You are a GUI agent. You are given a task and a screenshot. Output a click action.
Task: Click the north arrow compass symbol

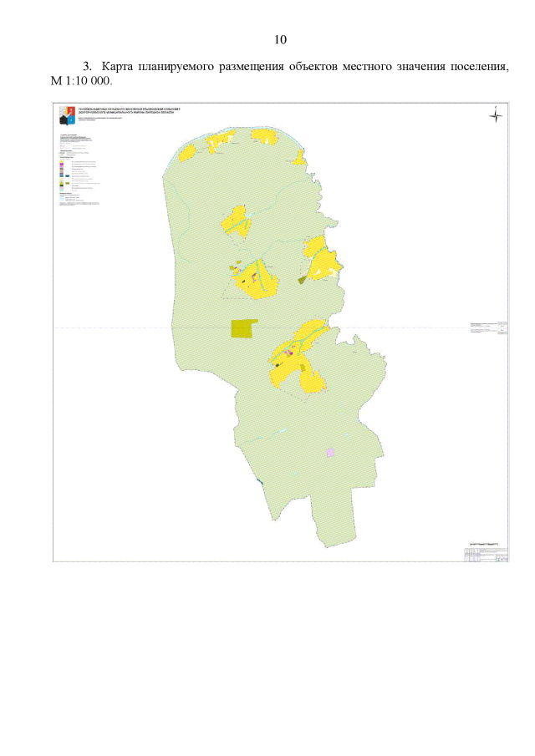pyautogui.click(x=495, y=114)
